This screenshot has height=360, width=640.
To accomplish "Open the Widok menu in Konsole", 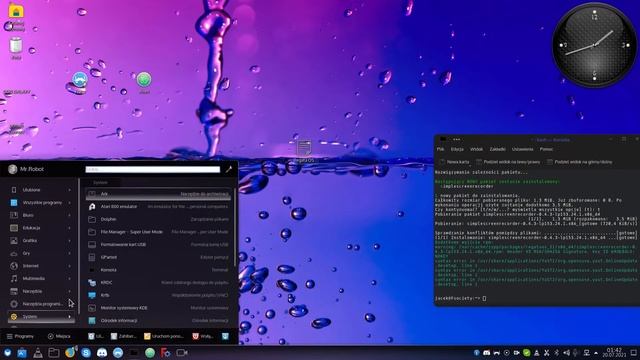I will pyautogui.click(x=476, y=149).
